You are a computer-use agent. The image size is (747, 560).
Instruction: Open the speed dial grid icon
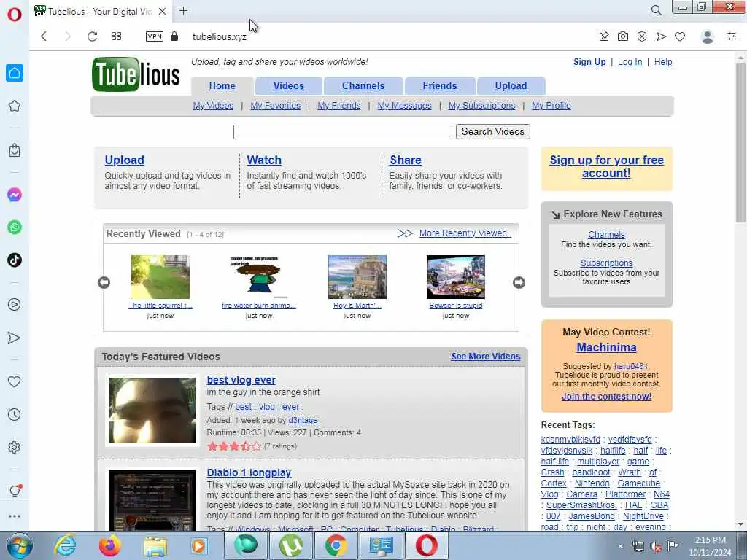(116, 36)
